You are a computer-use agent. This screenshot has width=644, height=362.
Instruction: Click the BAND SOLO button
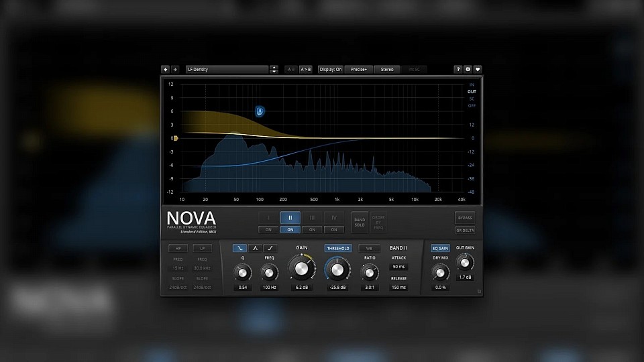(x=360, y=223)
